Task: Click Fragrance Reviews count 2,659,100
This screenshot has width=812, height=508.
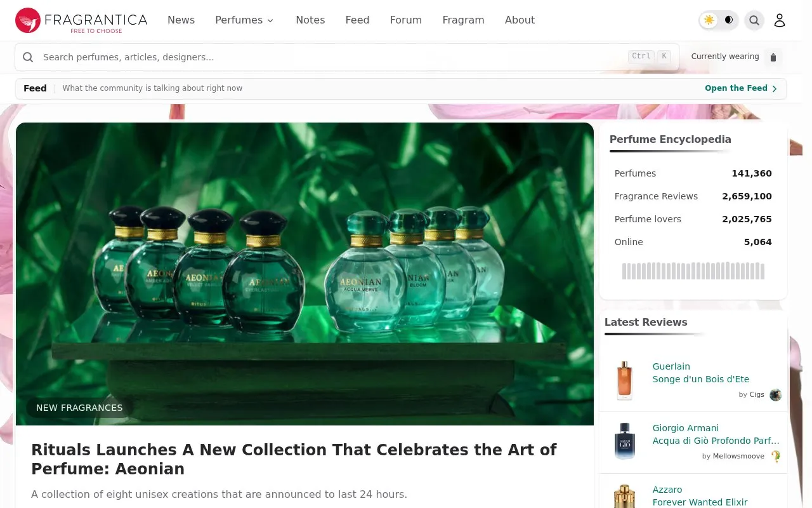Action: tap(747, 196)
